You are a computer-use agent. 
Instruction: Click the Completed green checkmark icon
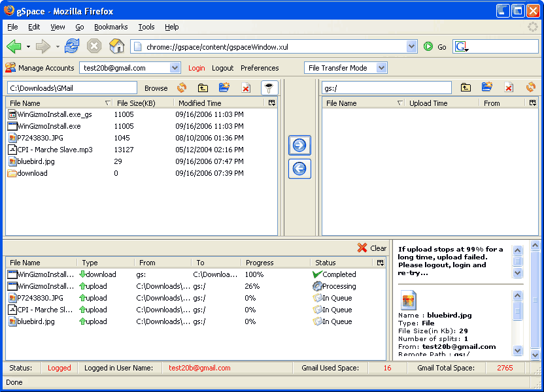tap(317, 274)
